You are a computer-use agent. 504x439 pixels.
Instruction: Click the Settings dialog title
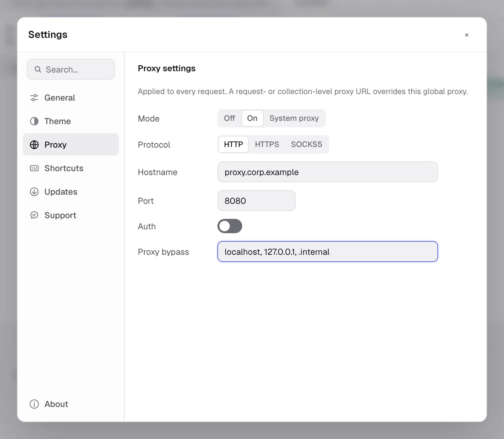[48, 35]
